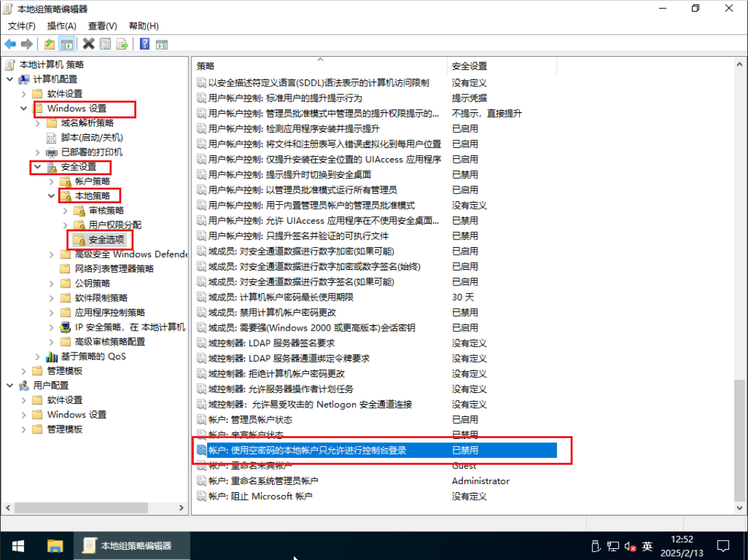The height and width of the screenshot is (560, 748).
Task: Open the 操作(A) menu
Action: (61, 26)
